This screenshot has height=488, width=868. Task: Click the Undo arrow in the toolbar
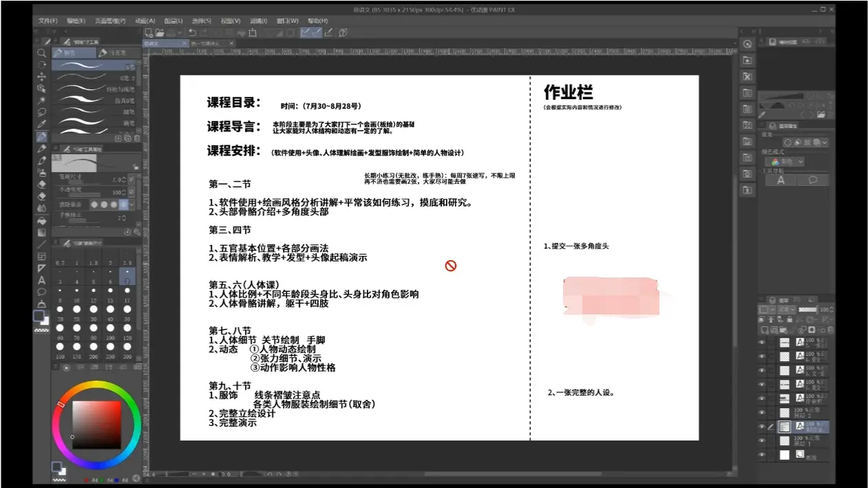click(x=192, y=32)
